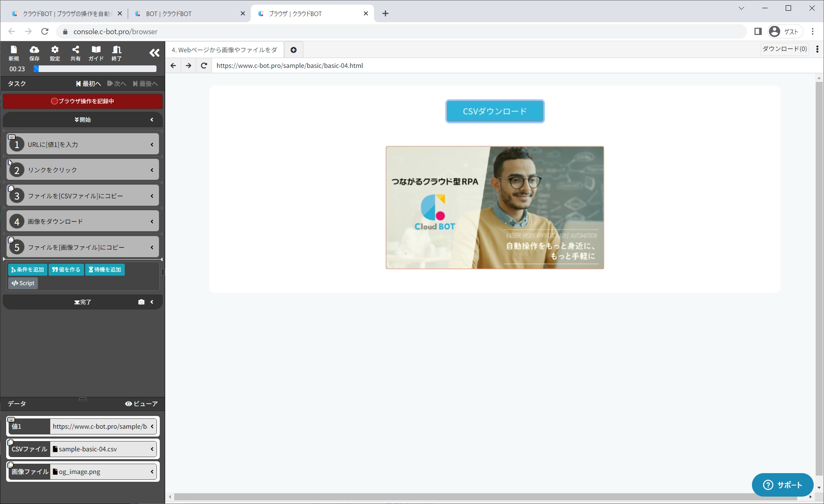Click the CSVダウンロード button
Screen dimensions: 824x504
[495, 111]
